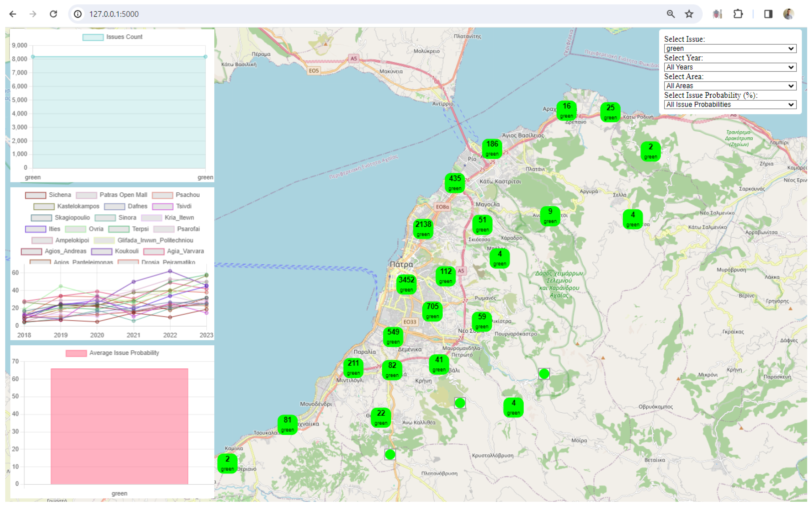Click the site information icon
The width and height of the screenshot is (812, 507).
tap(78, 14)
